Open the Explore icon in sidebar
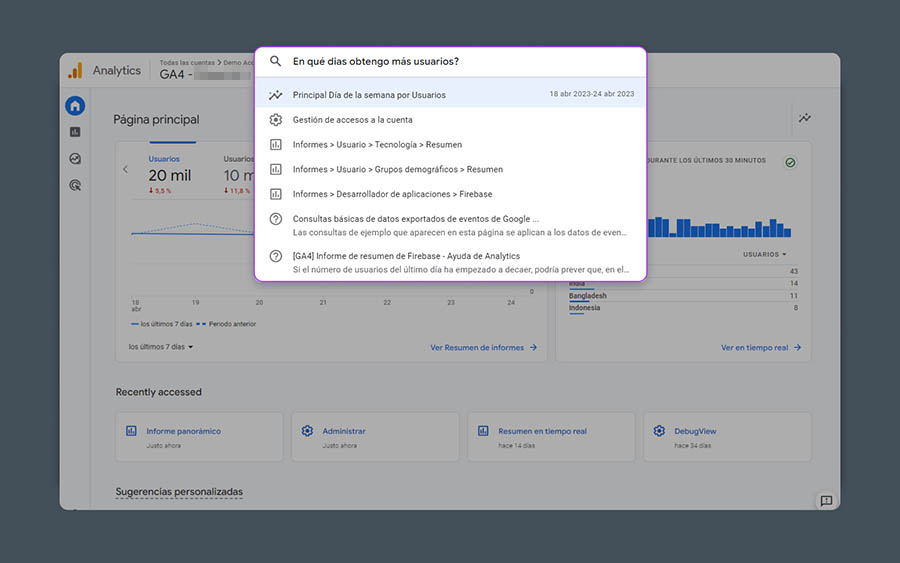 [75, 159]
